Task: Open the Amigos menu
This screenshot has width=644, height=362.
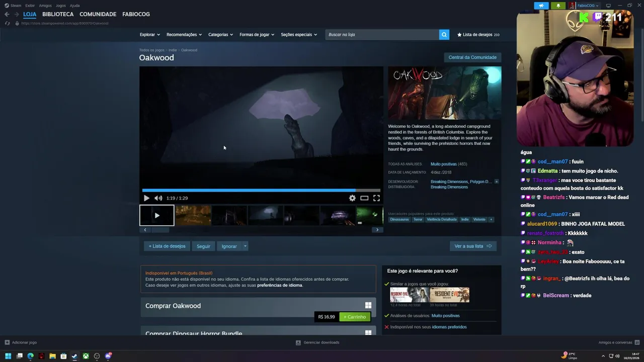Action: (45, 6)
